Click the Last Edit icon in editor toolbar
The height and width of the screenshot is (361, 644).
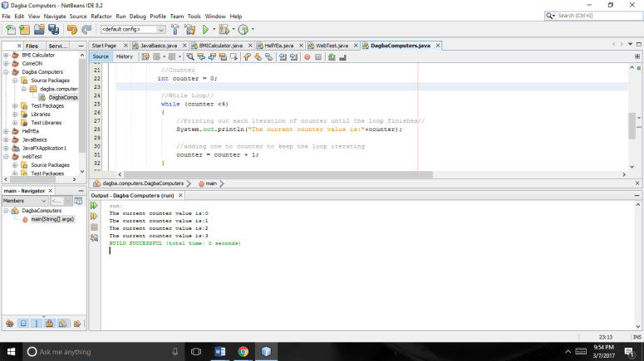[x=145, y=57]
